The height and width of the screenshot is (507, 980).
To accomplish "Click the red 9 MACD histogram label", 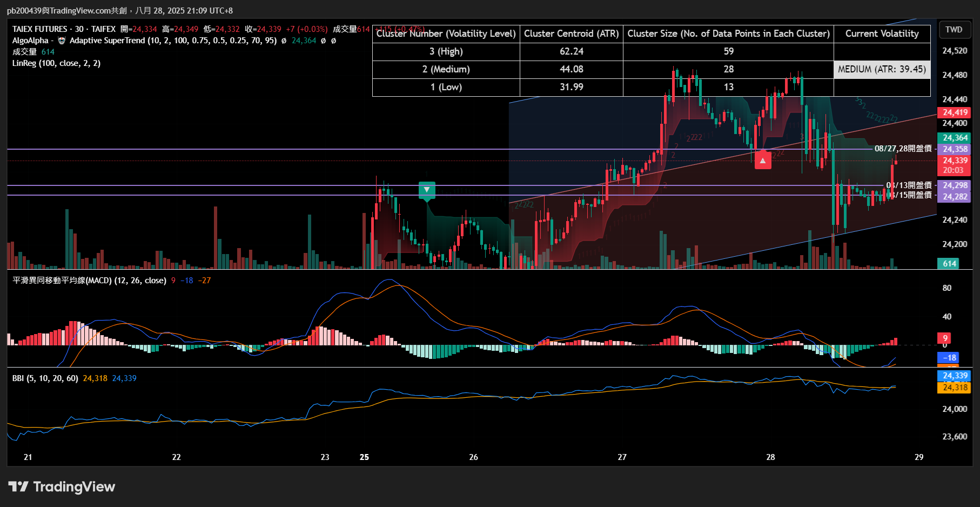I will [944, 338].
